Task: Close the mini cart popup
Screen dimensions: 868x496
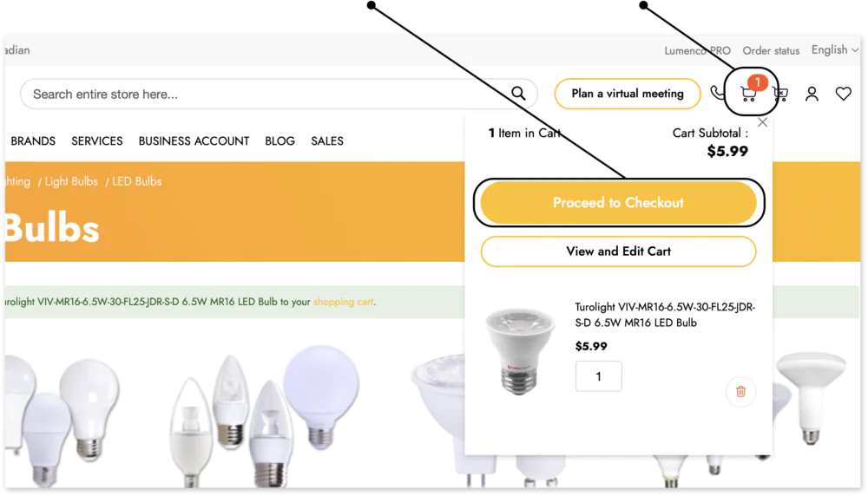Action: [x=762, y=122]
